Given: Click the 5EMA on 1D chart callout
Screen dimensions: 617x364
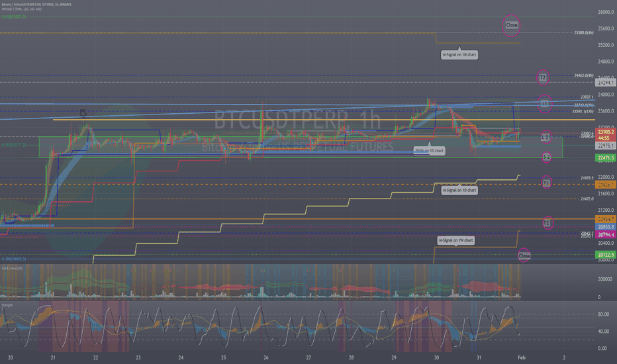Looking at the screenshot, I should coord(429,151).
